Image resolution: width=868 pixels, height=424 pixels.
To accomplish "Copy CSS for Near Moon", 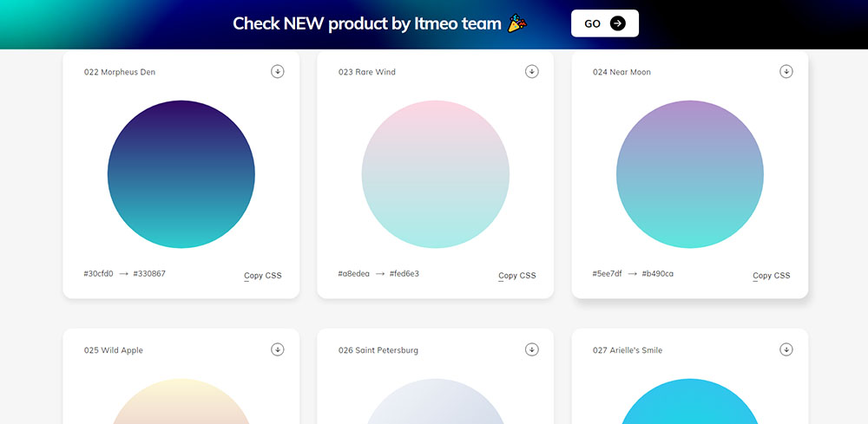I will tap(772, 275).
